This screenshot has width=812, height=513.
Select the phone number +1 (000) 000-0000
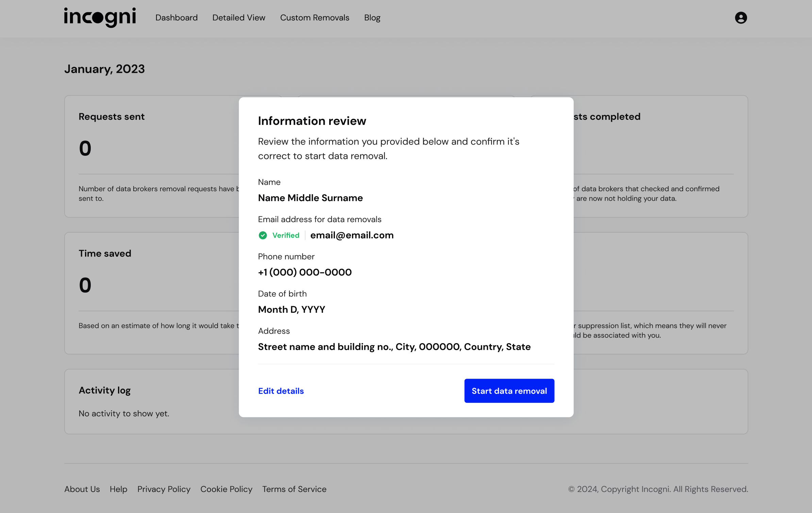tap(305, 272)
